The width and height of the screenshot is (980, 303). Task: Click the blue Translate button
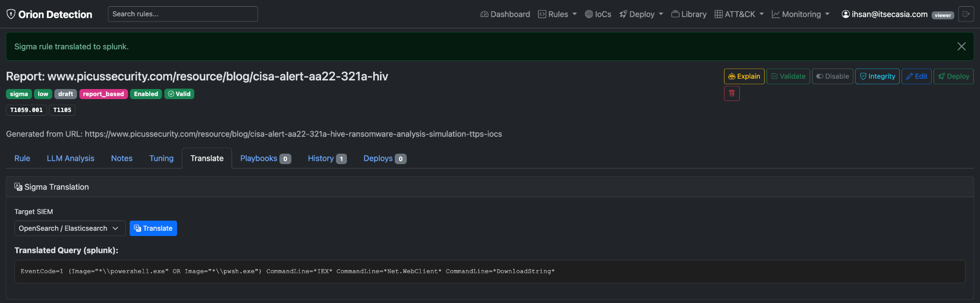tap(153, 228)
